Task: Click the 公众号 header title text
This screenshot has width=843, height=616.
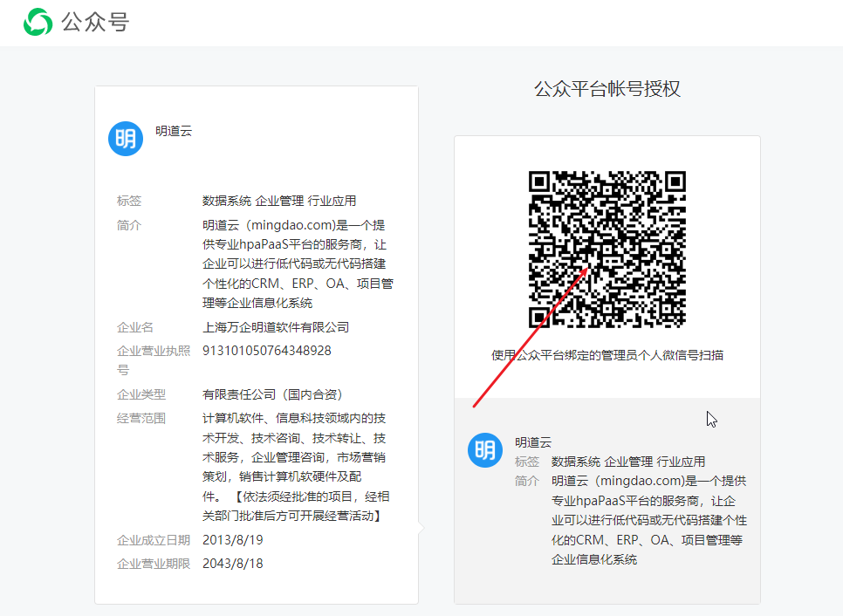Action: tap(95, 23)
